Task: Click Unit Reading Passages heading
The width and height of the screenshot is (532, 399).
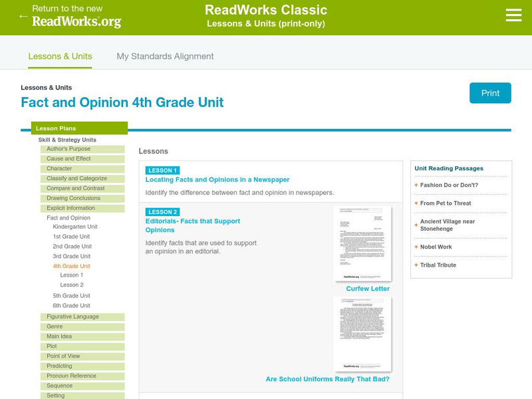Action: pyautogui.click(x=449, y=168)
